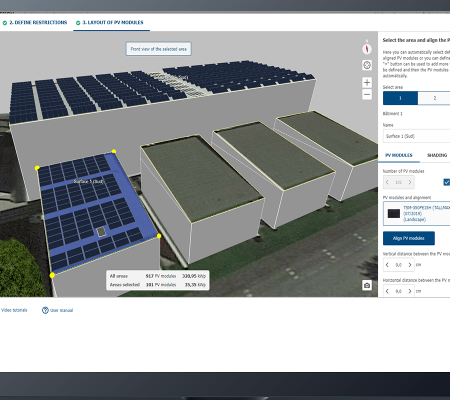Click the Name field showing Surface 1 (Sud)
Screen dimensions: 450x400
pyautogui.click(x=416, y=136)
